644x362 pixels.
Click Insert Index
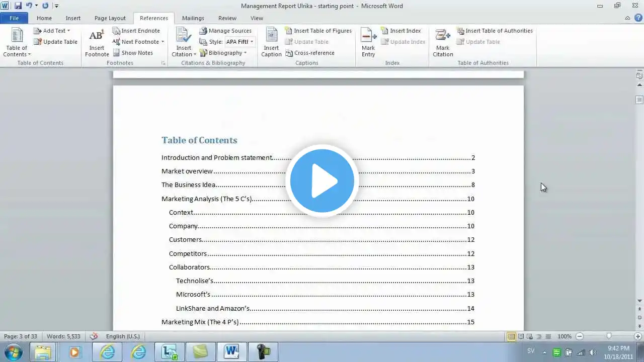(400, 31)
